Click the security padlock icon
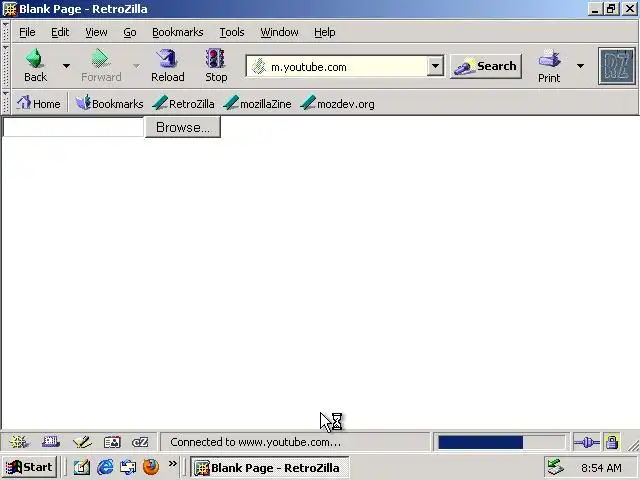This screenshot has height=480, width=640. click(611, 442)
